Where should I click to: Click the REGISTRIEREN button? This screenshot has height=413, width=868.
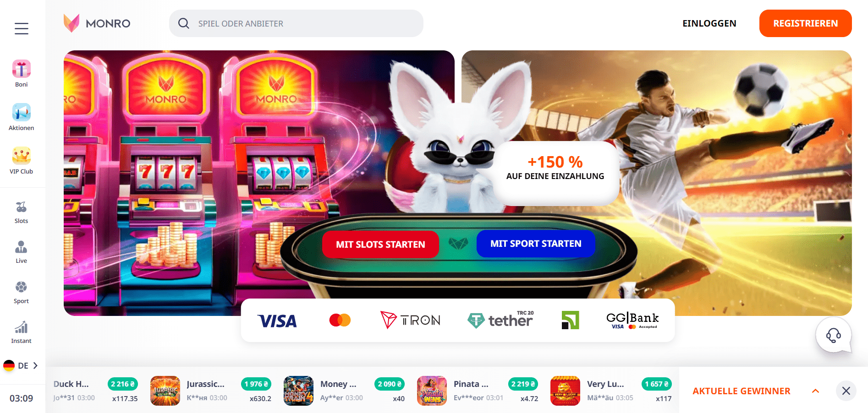point(805,23)
